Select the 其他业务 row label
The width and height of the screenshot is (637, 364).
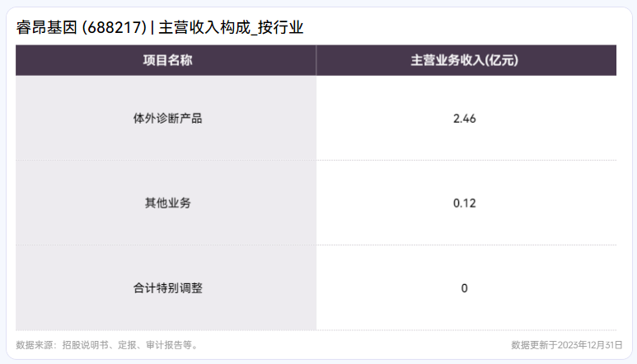point(168,203)
